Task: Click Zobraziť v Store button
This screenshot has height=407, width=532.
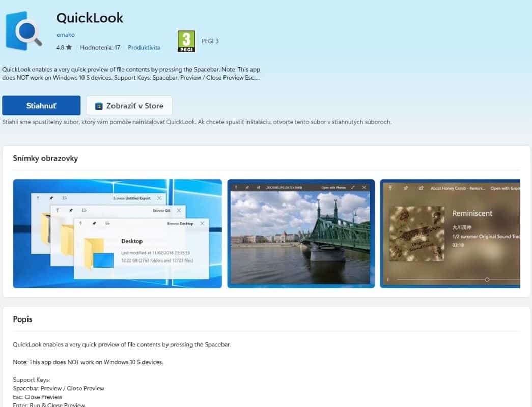Action: 129,105
